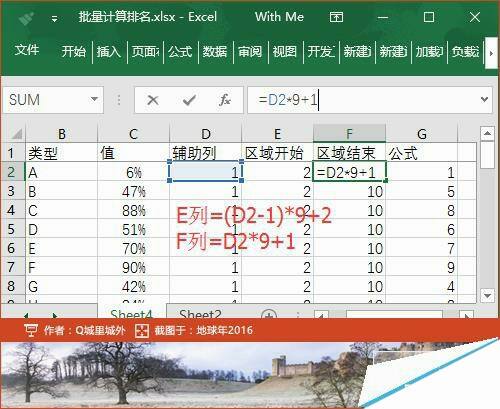The image size is (500, 409).
Task: Click cell with value 70%
Action: pos(133,248)
